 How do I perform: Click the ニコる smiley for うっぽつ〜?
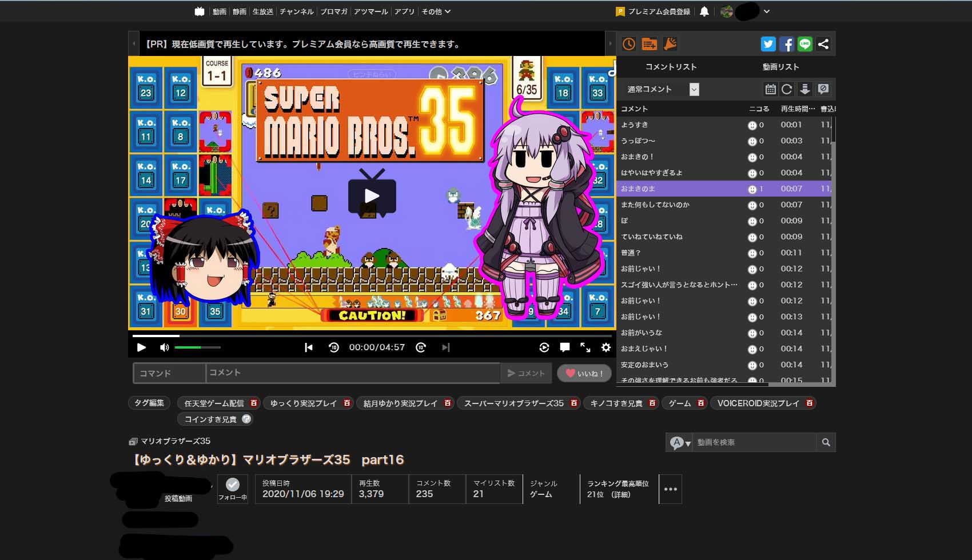coord(752,141)
